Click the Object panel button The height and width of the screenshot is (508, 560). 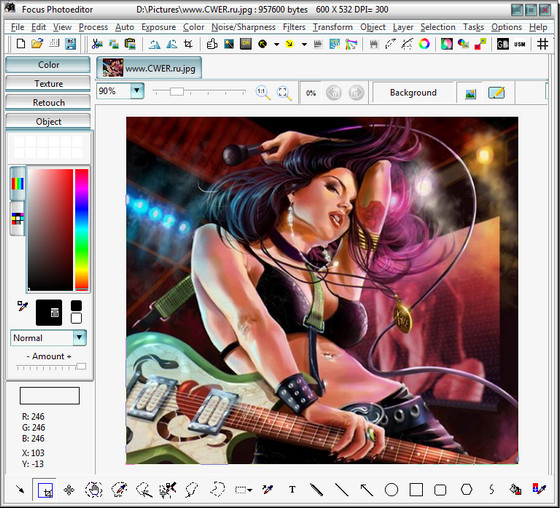pos(48,121)
